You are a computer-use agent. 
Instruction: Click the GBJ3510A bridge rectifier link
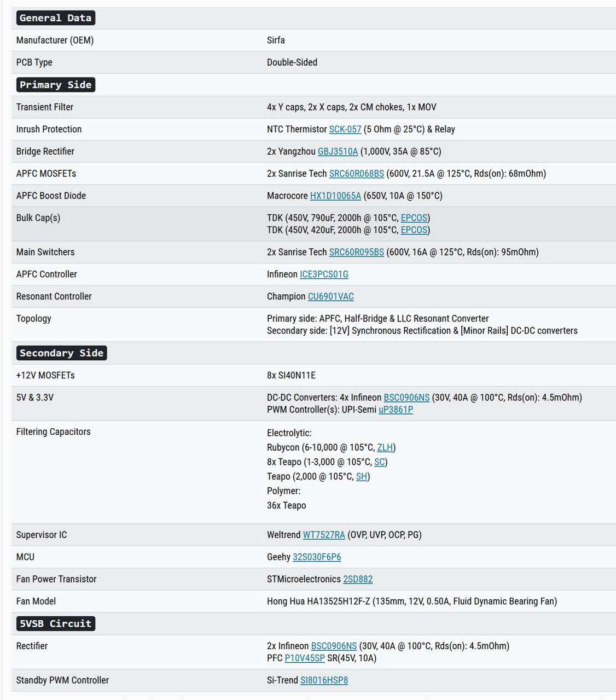338,151
